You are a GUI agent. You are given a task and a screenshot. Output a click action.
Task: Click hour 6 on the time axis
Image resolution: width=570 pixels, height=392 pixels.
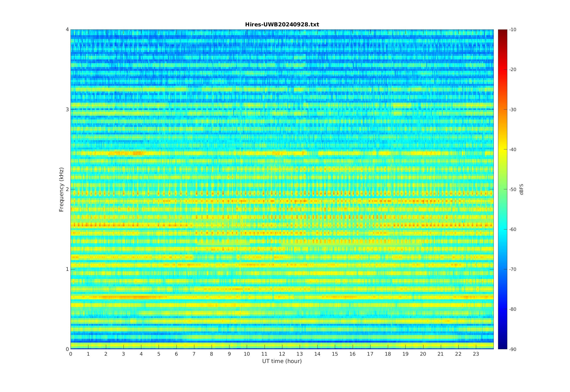(176, 354)
